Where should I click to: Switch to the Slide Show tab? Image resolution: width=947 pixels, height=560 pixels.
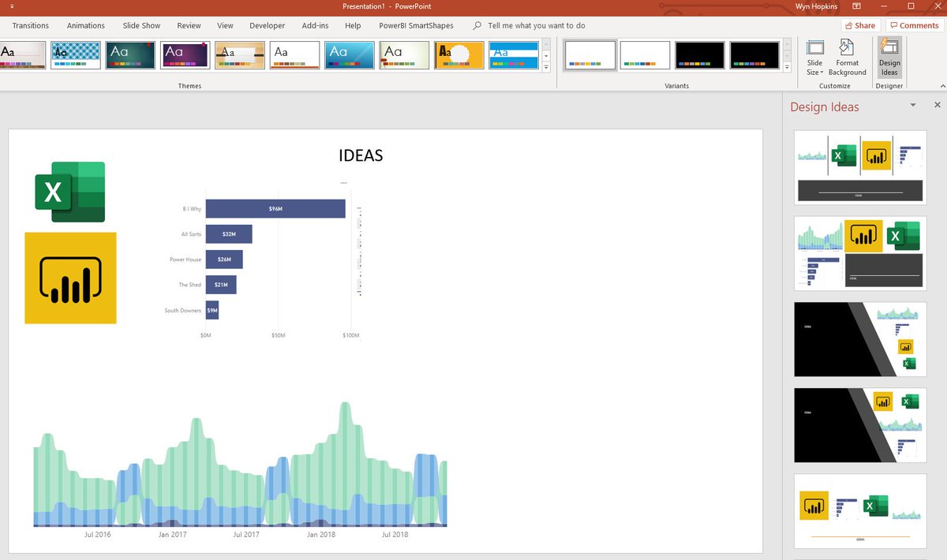pyautogui.click(x=141, y=25)
